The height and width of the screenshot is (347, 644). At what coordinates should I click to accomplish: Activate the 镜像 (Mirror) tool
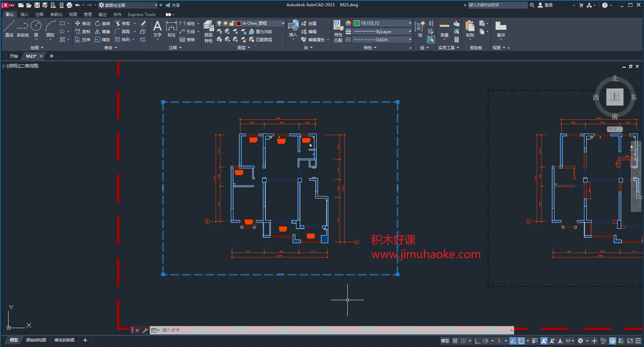click(102, 32)
